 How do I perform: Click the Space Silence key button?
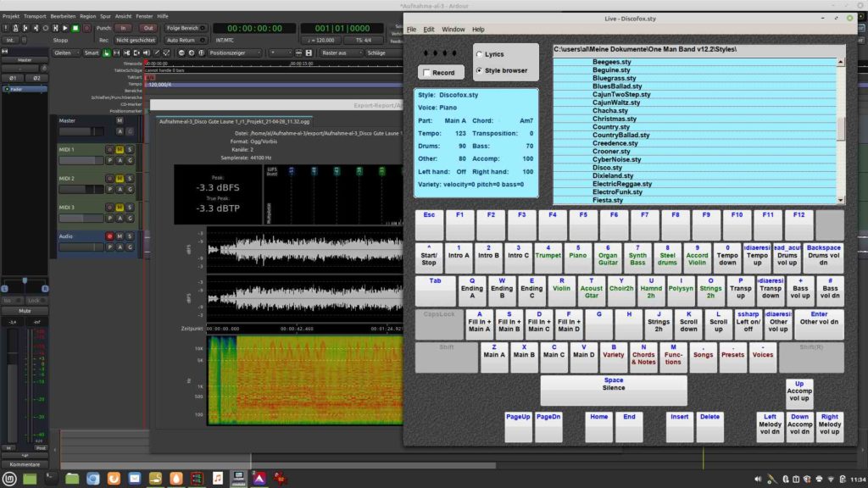coord(614,391)
